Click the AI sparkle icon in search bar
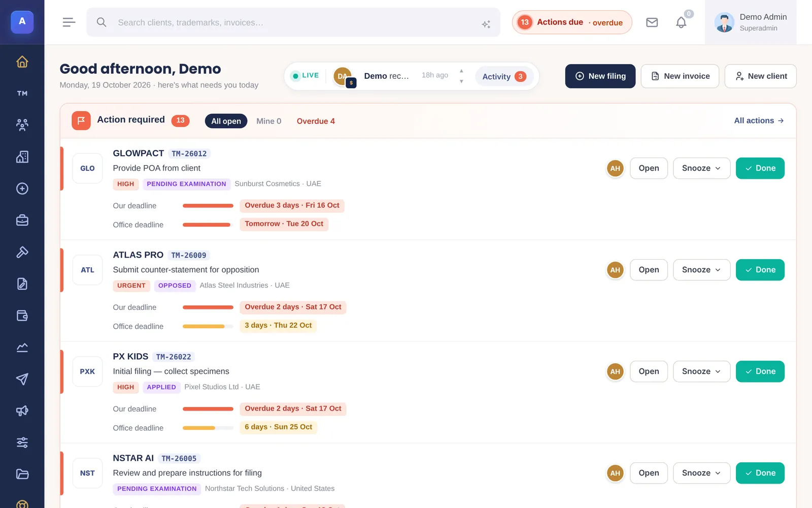 click(x=486, y=24)
